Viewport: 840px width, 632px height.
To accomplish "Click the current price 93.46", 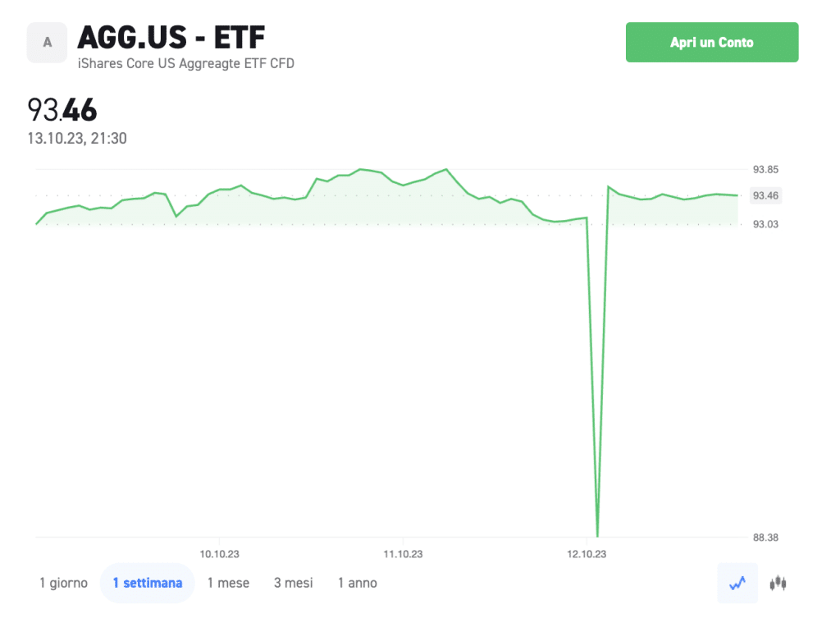I will point(62,109).
